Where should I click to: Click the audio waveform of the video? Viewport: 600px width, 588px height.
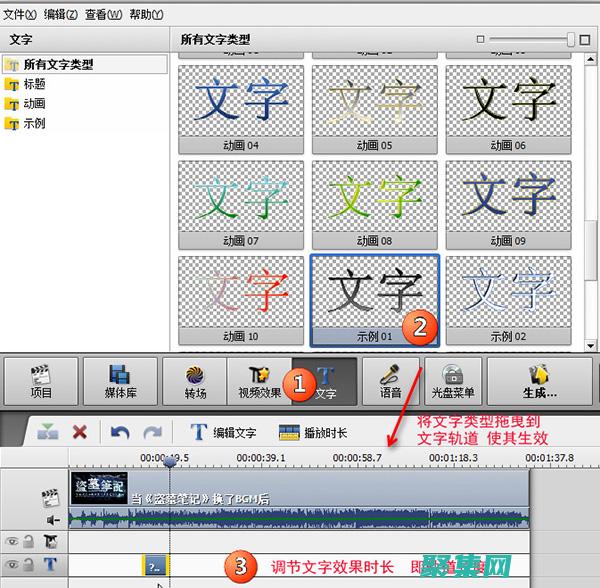tap(299, 519)
